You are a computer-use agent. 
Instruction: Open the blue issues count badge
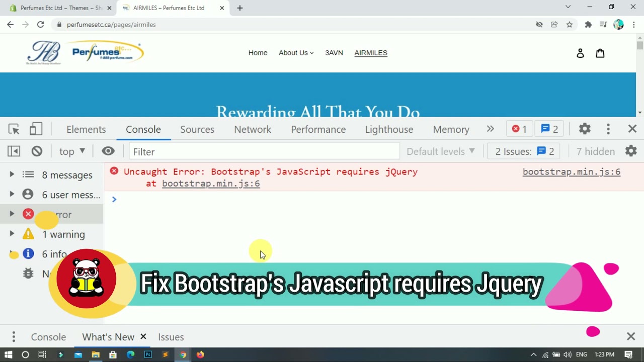[549, 129]
